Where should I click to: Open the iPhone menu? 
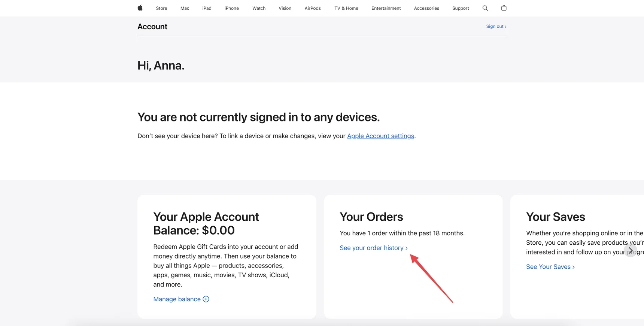coord(232,8)
